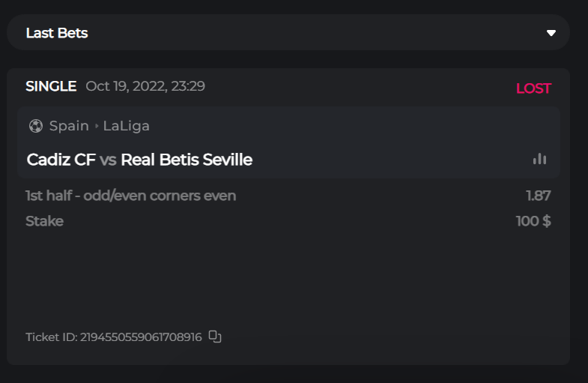This screenshot has height=383, width=588.
Task: Open the Spain country link
Action: pos(69,126)
